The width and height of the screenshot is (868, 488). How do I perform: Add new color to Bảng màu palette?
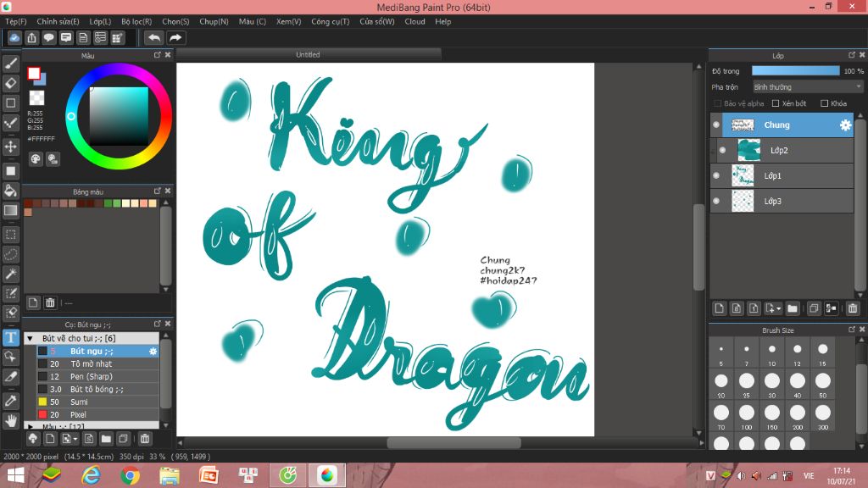pos(33,302)
